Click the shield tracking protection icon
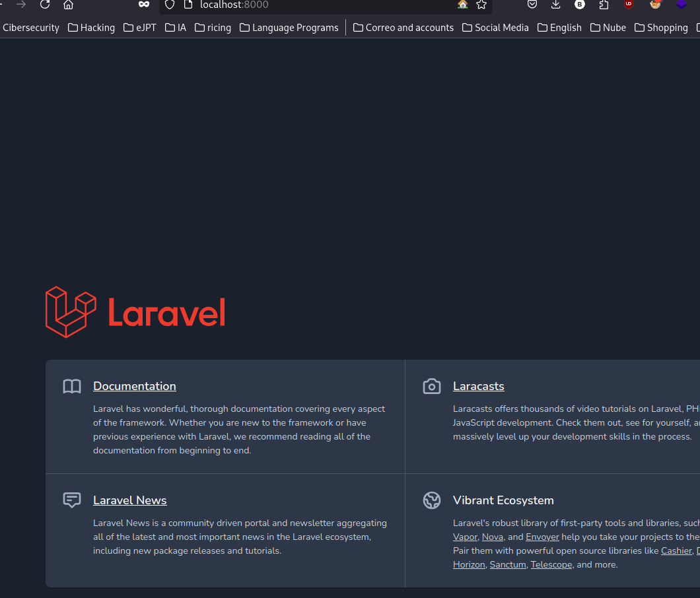 (170, 5)
